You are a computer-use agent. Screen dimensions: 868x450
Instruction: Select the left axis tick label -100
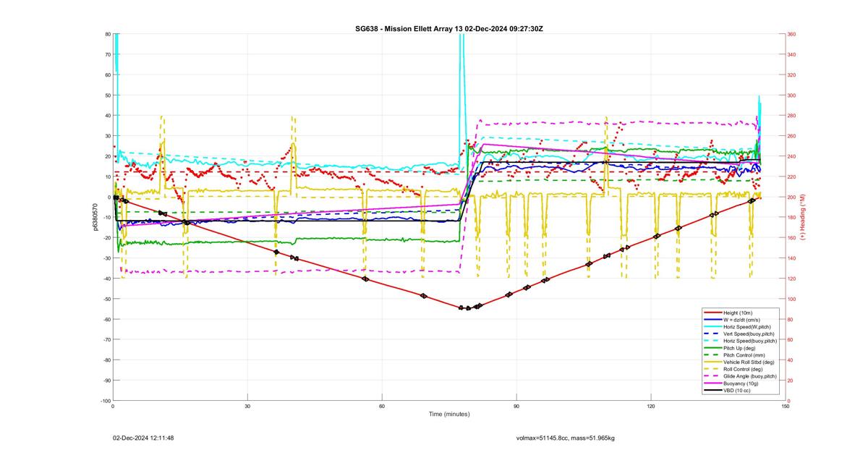coord(105,401)
